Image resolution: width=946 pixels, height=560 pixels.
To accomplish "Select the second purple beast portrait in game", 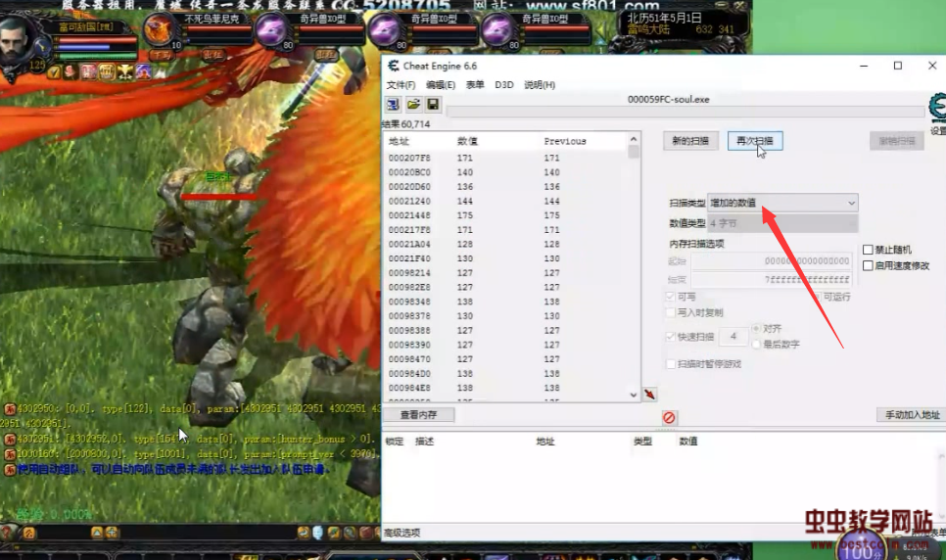I will coord(384,30).
